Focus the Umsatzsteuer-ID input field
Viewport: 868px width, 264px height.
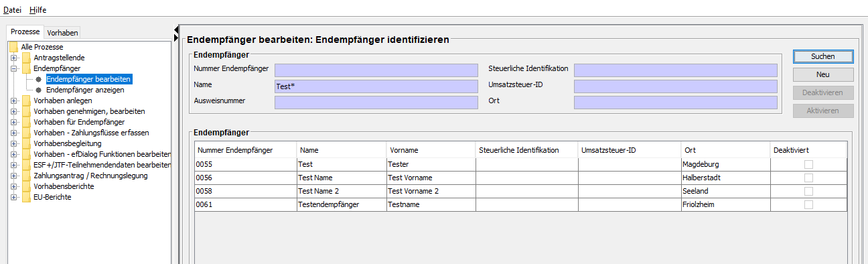676,86
